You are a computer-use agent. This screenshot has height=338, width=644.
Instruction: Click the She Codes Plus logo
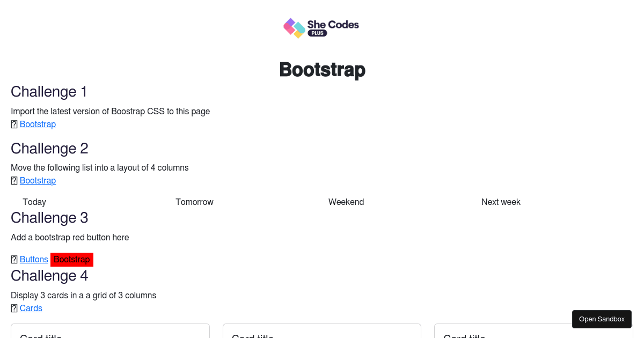pos(321,28)
